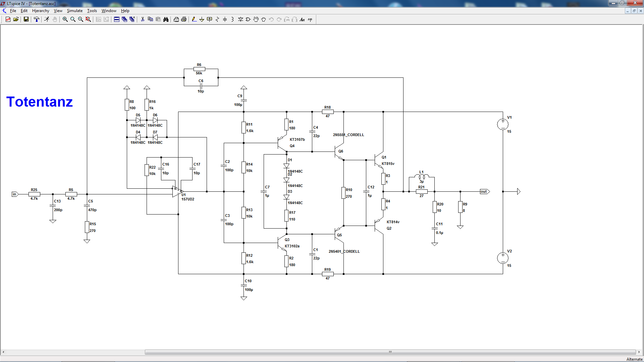Click the Text Aa tool button
Screen dimensions: 644x362
[302, 19]
